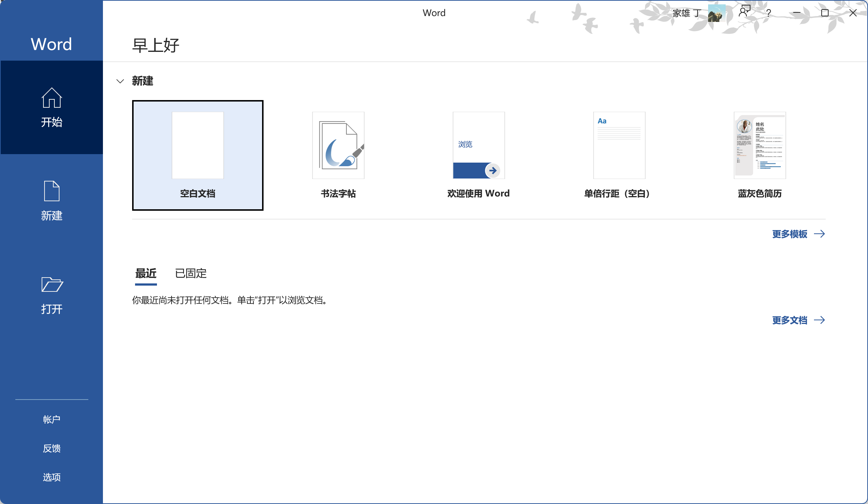Open the 欢迎使用 Word tour template
This screenshot has height=504, width=868.
(479, 155)
